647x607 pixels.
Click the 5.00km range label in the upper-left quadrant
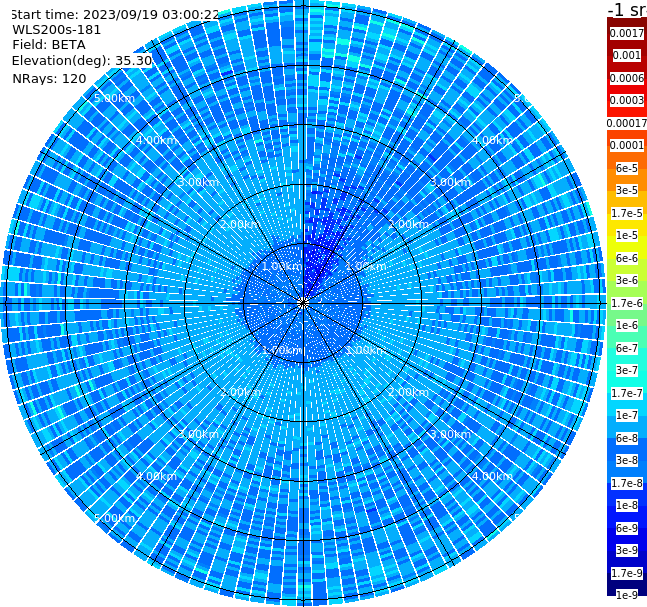click(114, 99)
